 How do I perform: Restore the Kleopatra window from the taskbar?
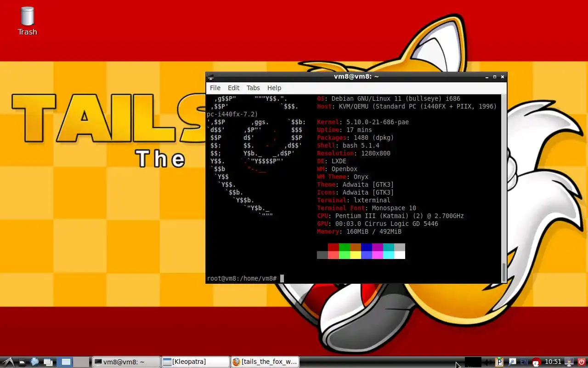coord(195,362)
